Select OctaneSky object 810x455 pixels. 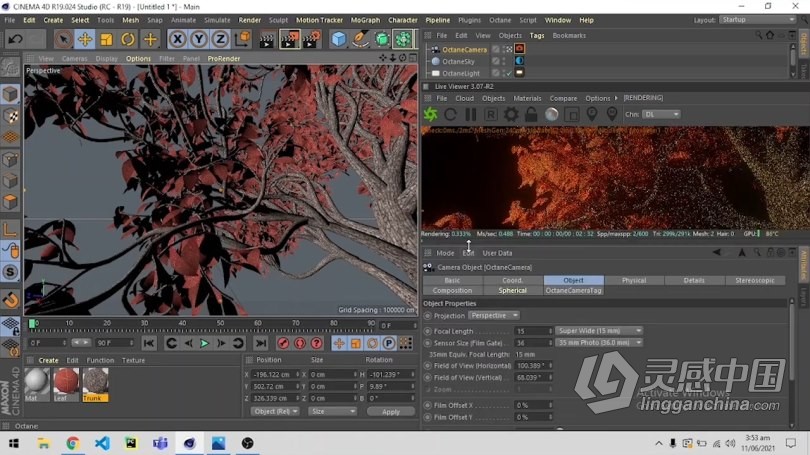coord(458,61)
